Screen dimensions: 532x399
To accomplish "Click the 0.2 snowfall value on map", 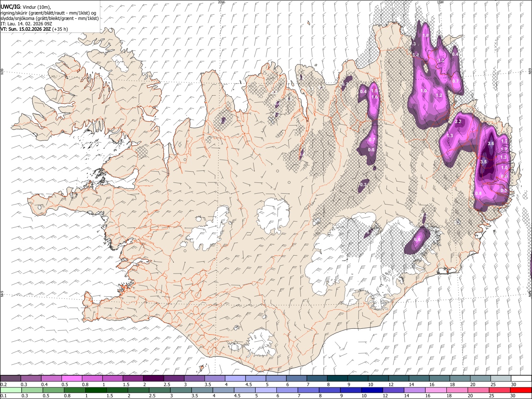I will point(345,84).
